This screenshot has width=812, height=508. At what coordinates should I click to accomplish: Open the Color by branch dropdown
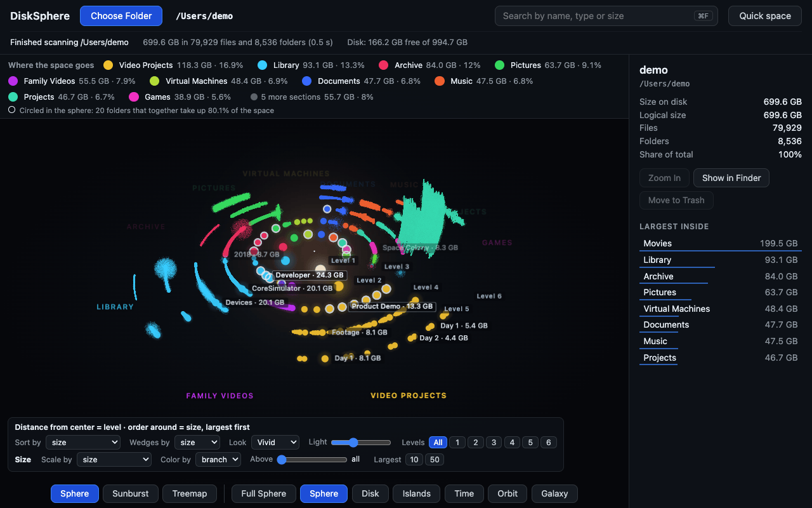(x=218, y=460)
